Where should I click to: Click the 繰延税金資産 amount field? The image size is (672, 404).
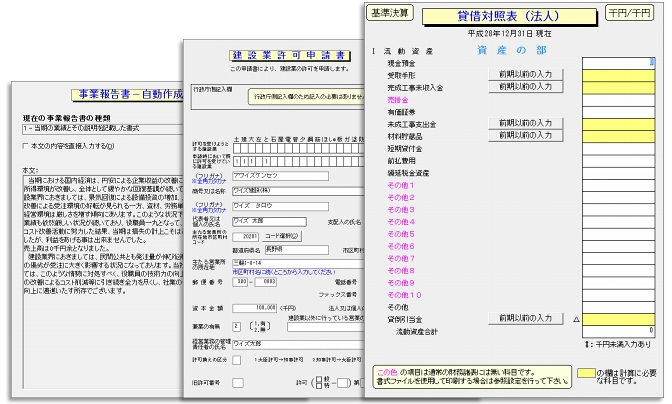(618, 173)
